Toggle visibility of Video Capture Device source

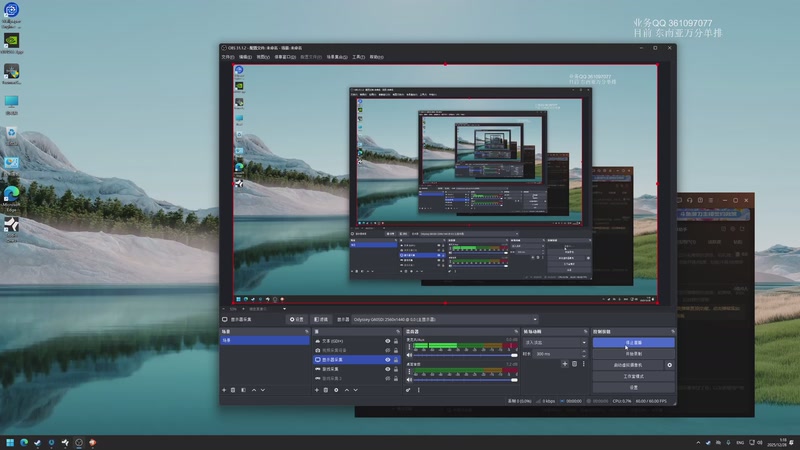coord(387,350)
